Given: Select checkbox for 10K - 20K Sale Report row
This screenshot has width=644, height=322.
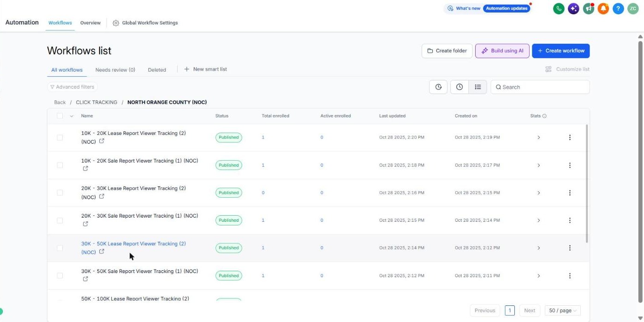Looking at the screenshot, I should click(60, 165).
